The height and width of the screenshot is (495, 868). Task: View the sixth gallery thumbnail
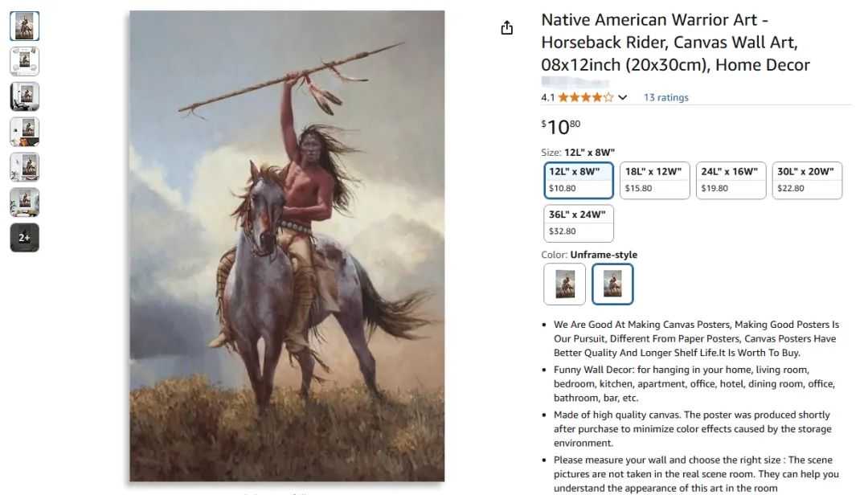(24, 202)
